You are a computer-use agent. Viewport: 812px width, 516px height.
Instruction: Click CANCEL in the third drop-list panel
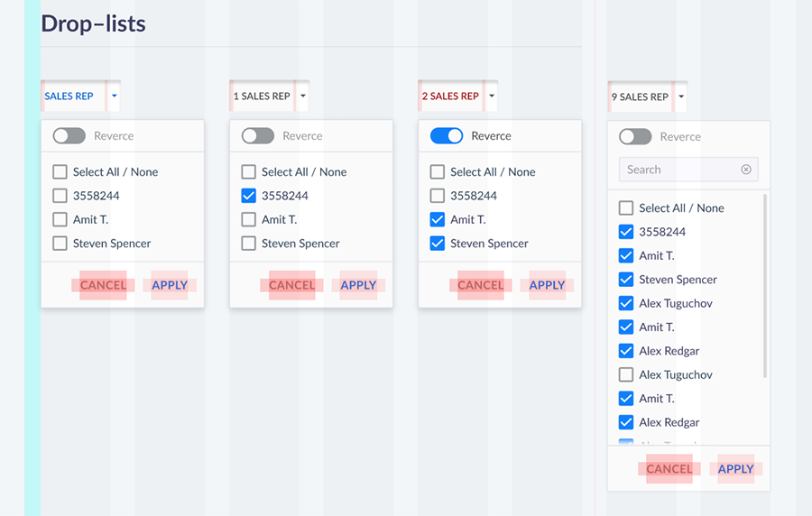(x=481, y=285)
